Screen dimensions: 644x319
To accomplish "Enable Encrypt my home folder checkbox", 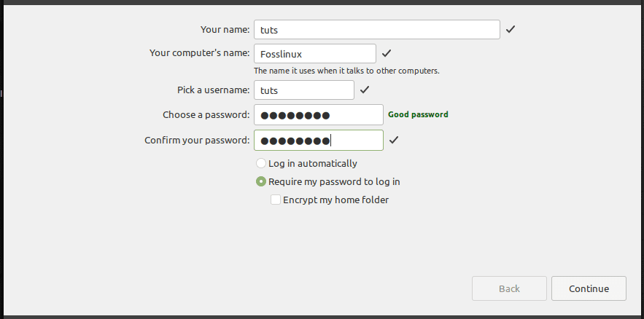I will tap(276, 200).
